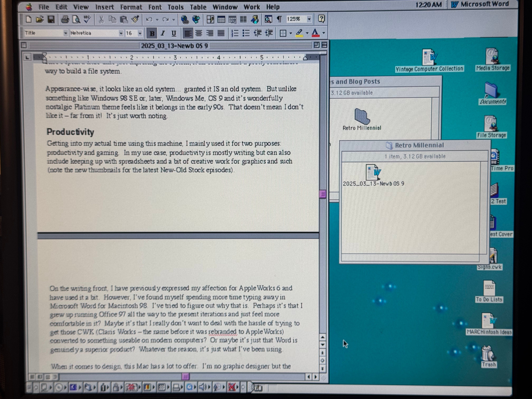Open the Tables and Borders toolbar
The image size is (532, 399).
[210, 19]
